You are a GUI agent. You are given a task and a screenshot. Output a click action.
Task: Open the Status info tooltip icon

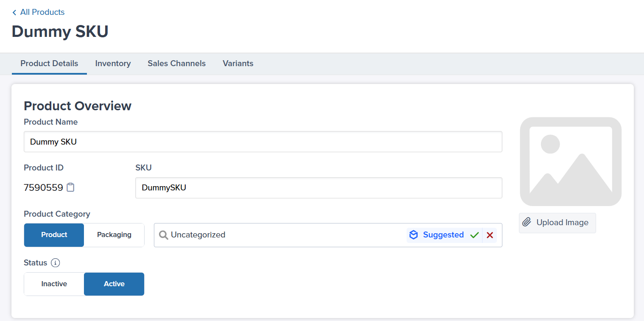click(56, 263)
